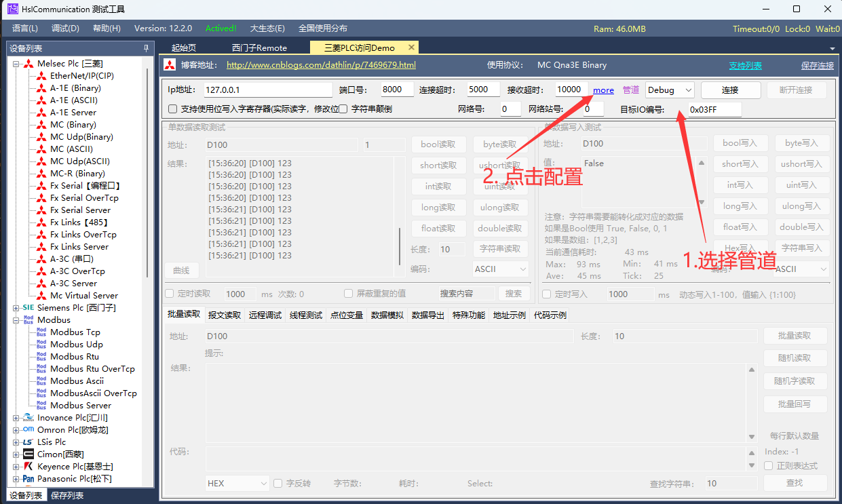Switch to the 代码示例 tab

click(x=550, y=315)
